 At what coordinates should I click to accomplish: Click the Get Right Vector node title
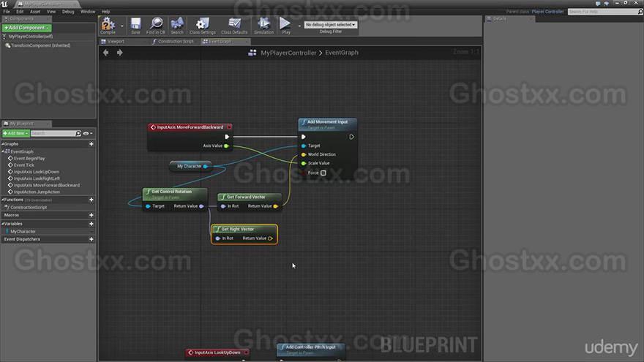pos(237,229)
